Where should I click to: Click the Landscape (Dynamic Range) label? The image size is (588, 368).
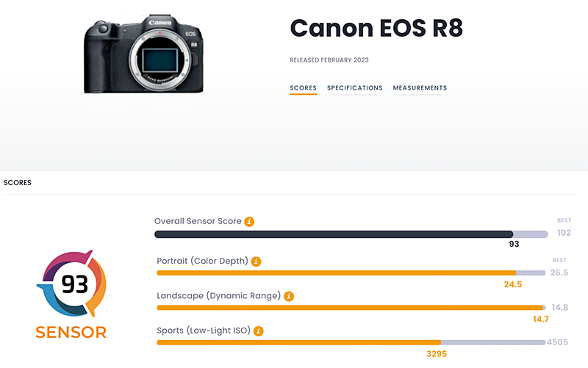[219, 296]
